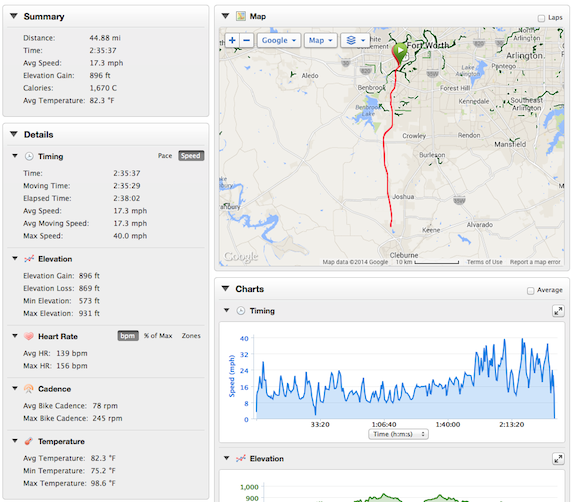Image resolution: width=576 pixels, height=502 pixels.
Task: Collapse the Summary panel
Action: tap(14, 16)
